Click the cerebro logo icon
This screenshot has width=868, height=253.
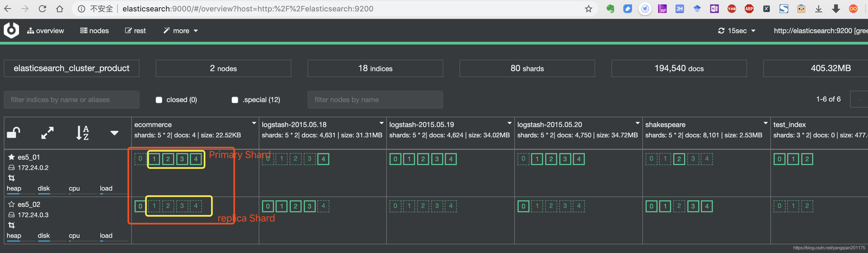tap(11, 30)
